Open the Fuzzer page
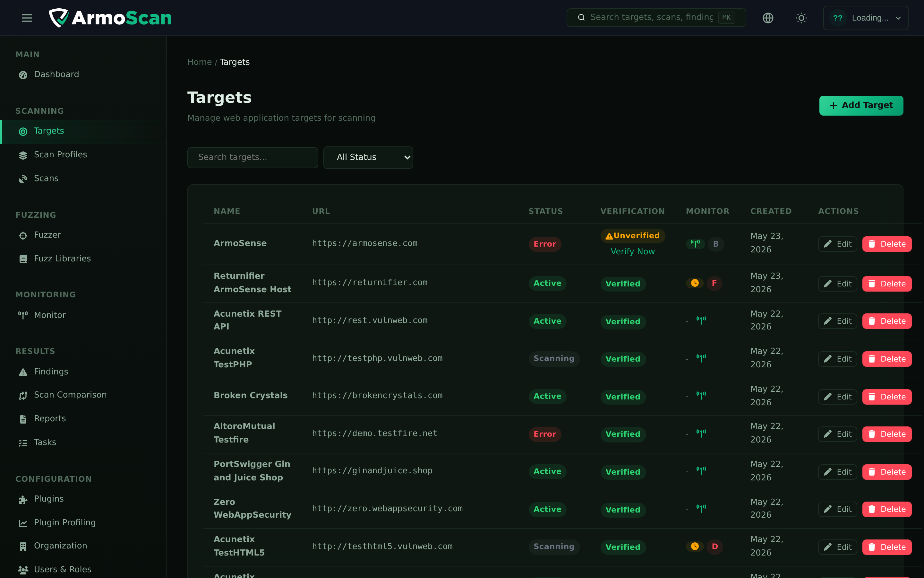Image resolution: width=924 pixels, height=578 pixels. [83, 235]
